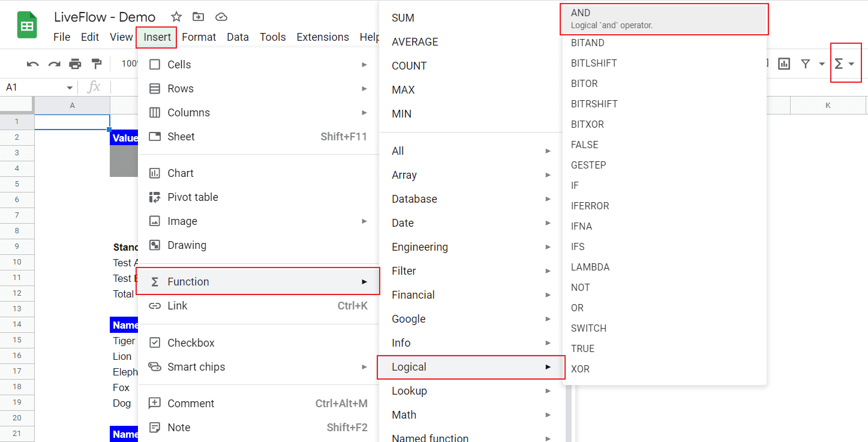Expand the All functions category

point(471,151)
